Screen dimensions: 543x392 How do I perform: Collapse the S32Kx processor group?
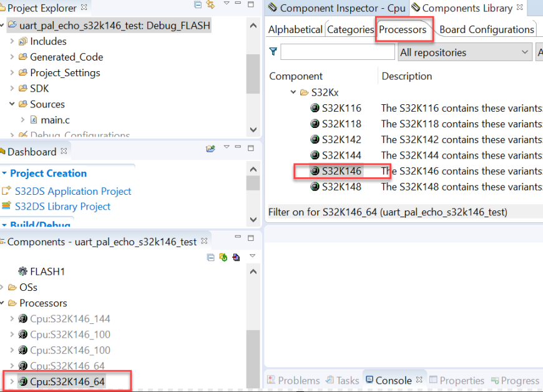(293, 92)
